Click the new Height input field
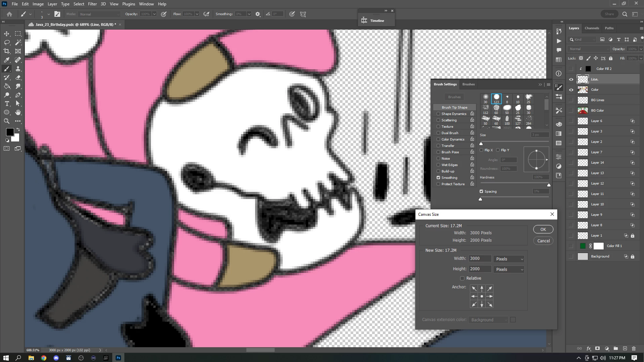The image size is (644, 362). [x=480, y=269]
